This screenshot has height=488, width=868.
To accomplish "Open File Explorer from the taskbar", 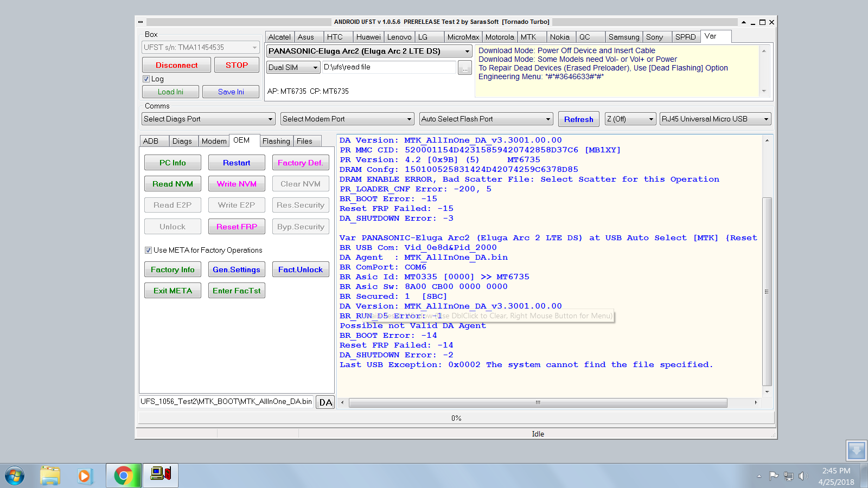I will tap(50, 476).
